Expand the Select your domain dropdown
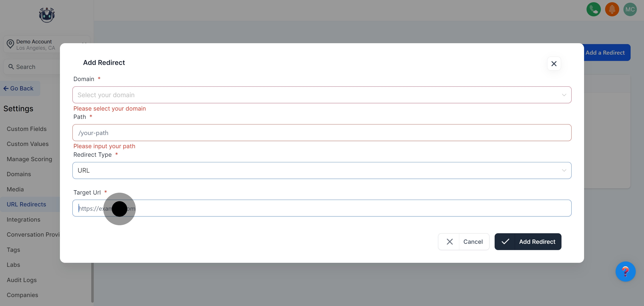 322,95
